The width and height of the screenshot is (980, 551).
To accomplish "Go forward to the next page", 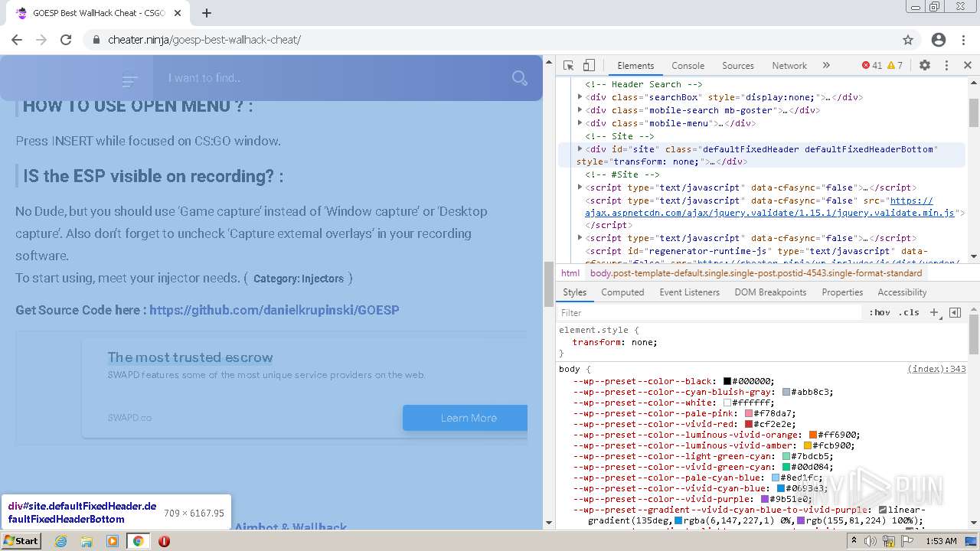I will point(41,40).
